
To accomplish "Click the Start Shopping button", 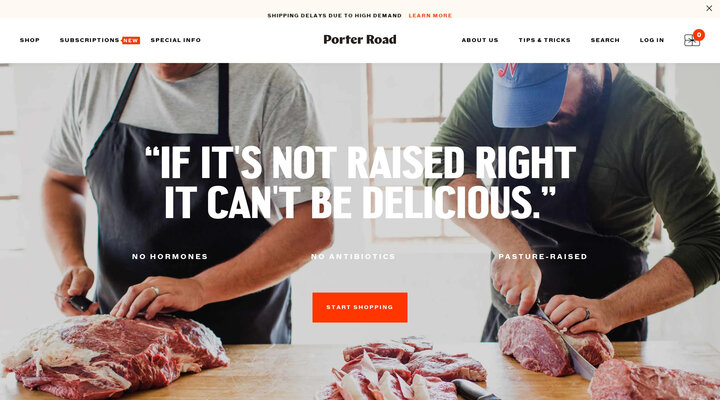I will click(360, 307).
